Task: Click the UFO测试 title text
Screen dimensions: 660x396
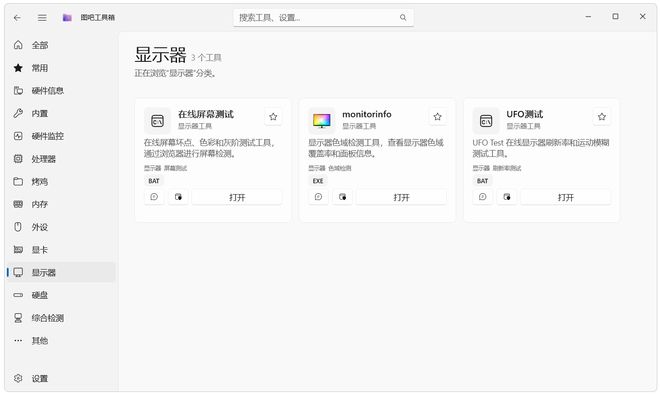Action: [x=524, y=114]
